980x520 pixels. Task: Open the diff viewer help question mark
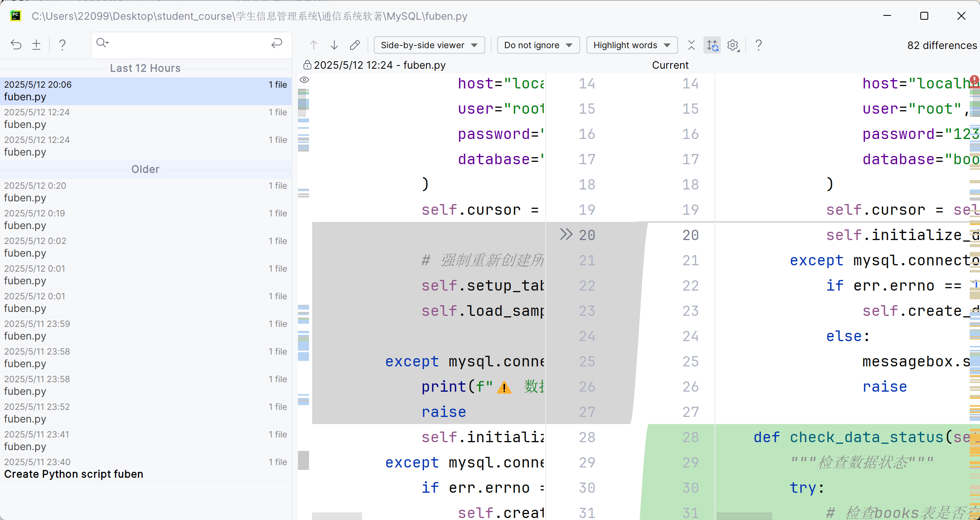758,45
